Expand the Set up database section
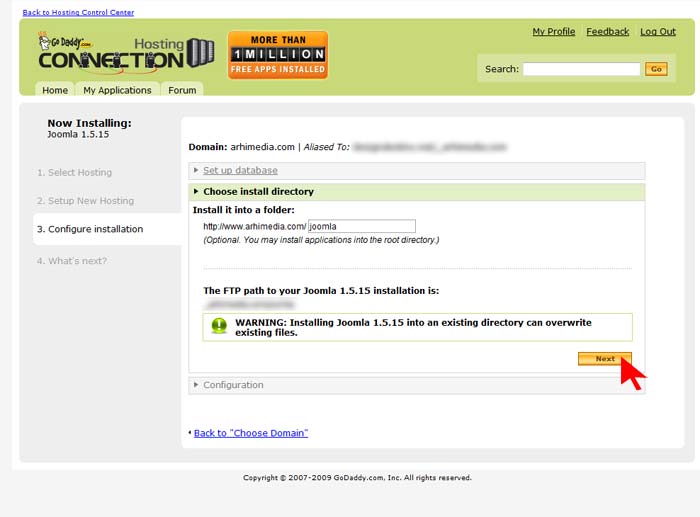The height and width of the screenshot is (517, 700). [x=417, y=171]
